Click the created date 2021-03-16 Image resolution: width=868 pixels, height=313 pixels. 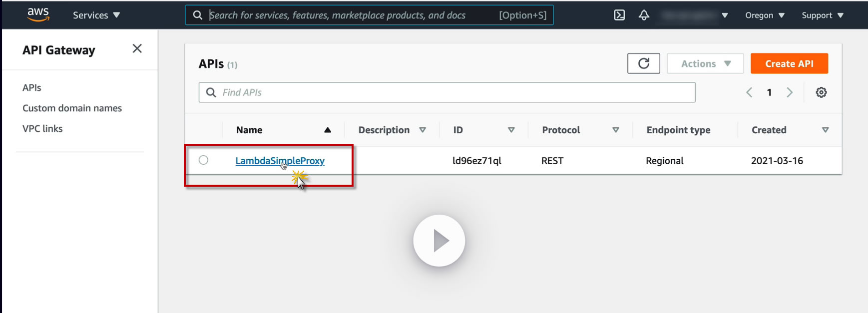pos(777,161)
